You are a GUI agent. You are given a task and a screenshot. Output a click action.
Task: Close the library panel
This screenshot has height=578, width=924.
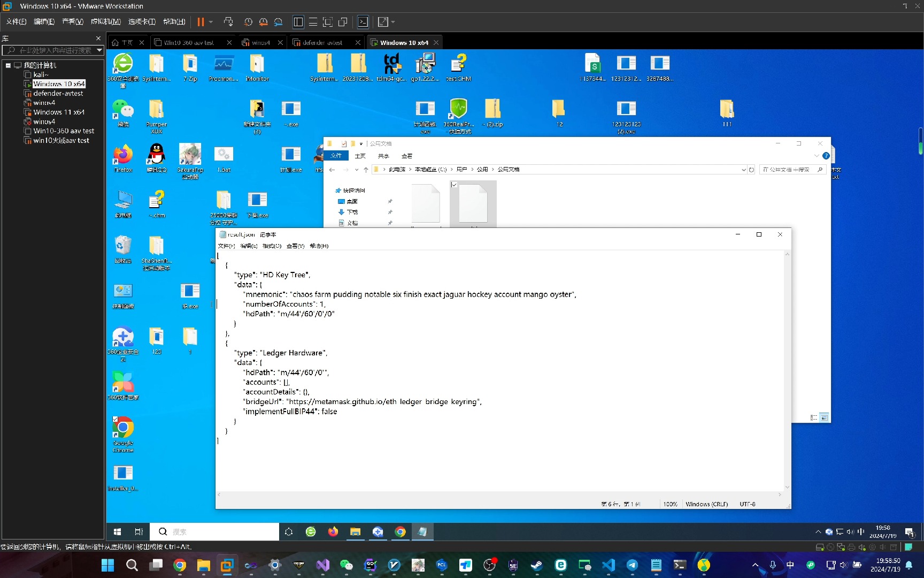[98, 39]
